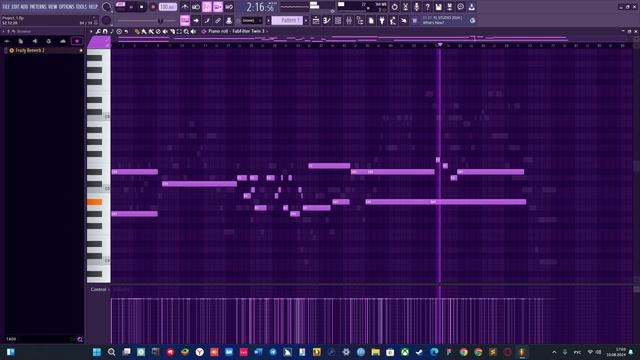
Task: Click the tempo tapper icon
Action: click(393, 20)
